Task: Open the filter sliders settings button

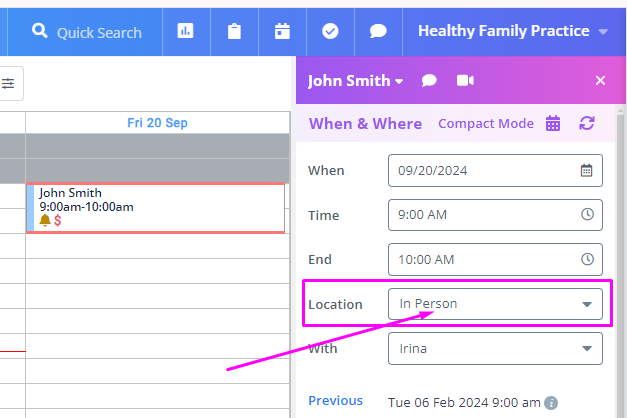Action: [x=9, y=85]
